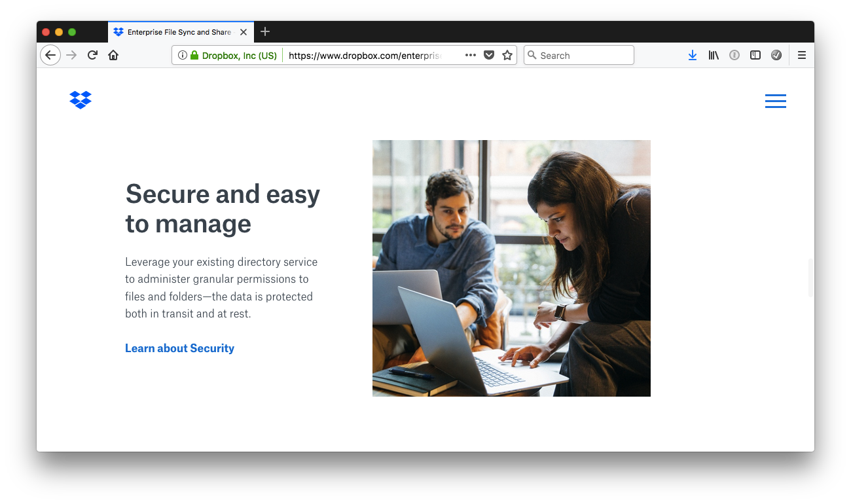The width and height of the screenshot is (851, 504).
Task: Click the paragraph starting with Leverage your existing
Action: tap(221, 288)
